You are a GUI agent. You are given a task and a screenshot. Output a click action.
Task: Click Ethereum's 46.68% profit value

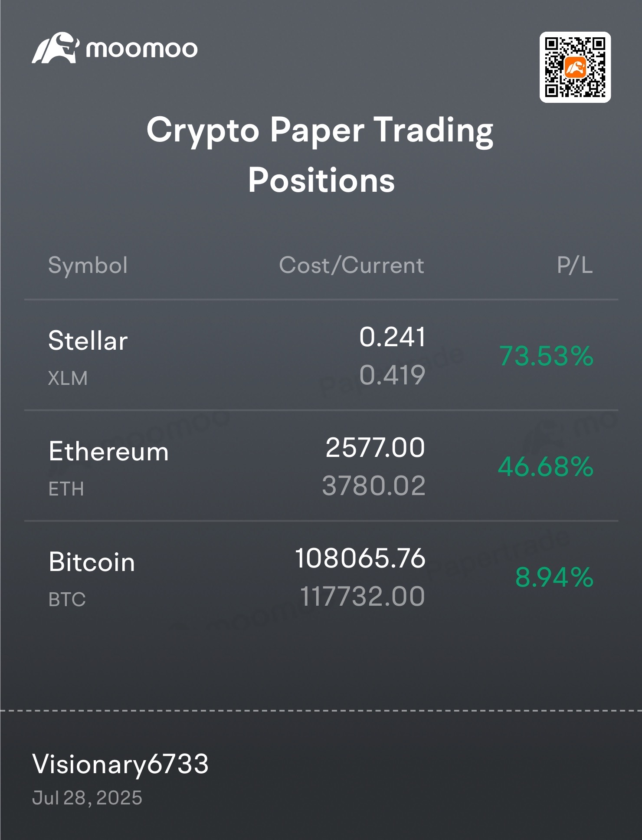(546, 467)
